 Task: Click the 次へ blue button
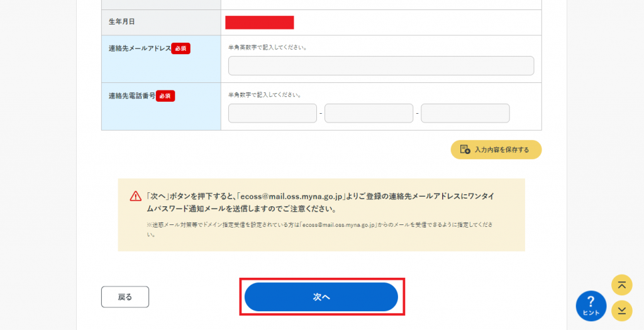(x=321, y=297)
